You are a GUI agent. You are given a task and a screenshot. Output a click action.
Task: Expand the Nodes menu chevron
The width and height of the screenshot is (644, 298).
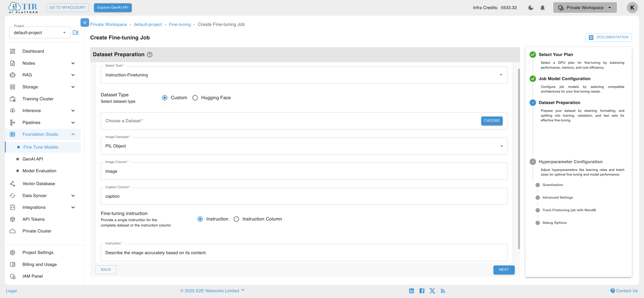coord(73,63)
